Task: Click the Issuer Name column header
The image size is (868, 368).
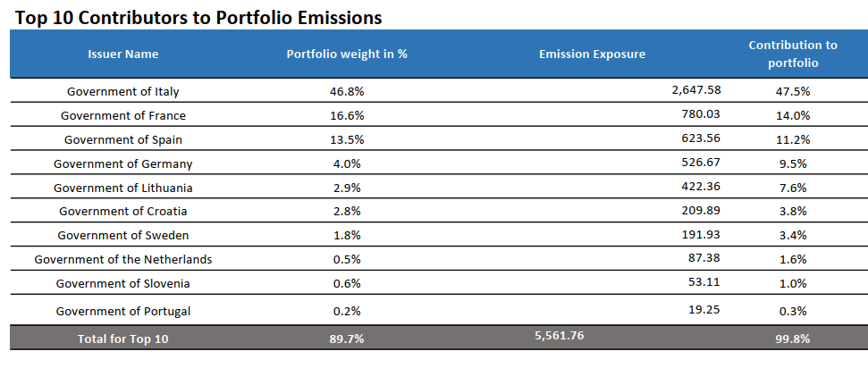Action: tap(122, 54)
